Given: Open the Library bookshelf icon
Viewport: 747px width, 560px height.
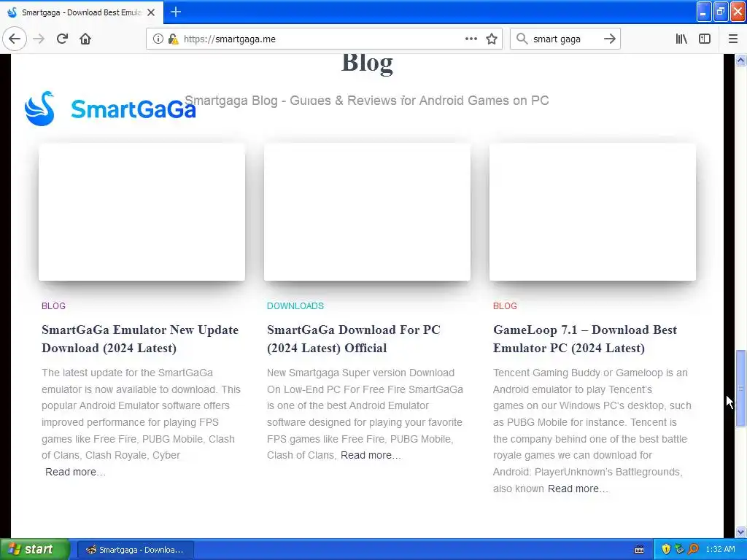Looking at the screenshot, I should [681, 39].
